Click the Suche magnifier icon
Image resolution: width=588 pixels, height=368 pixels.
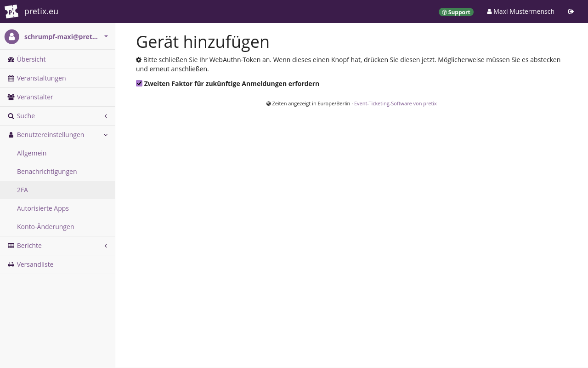(x=11, y=116)
